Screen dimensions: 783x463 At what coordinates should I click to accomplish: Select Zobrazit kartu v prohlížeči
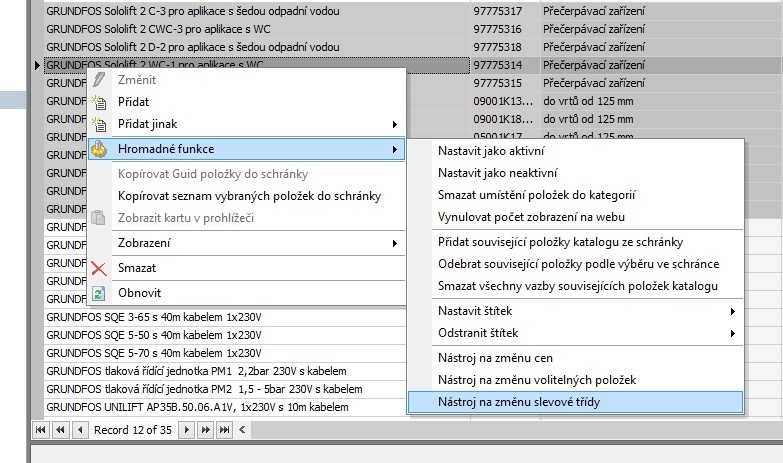coord(246,218)
